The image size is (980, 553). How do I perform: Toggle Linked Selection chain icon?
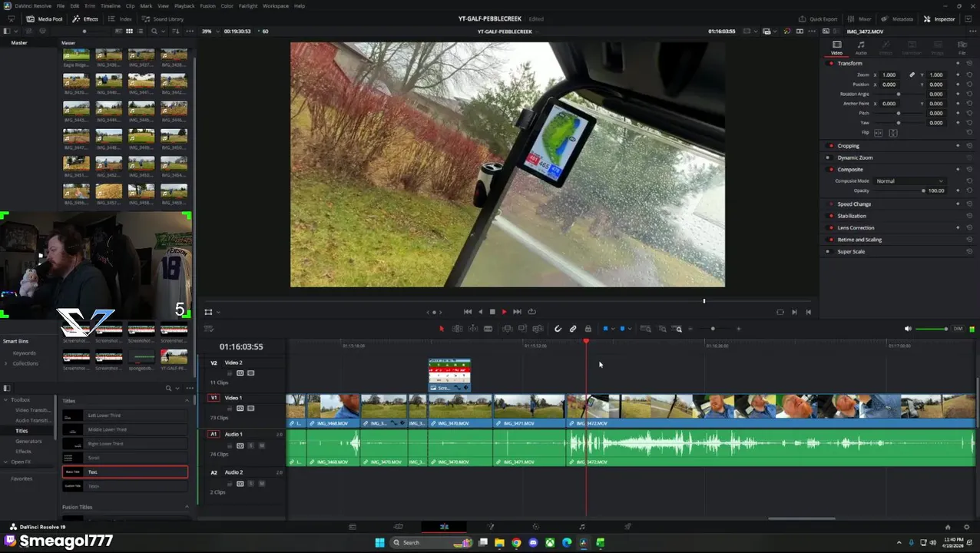[573, 329]
